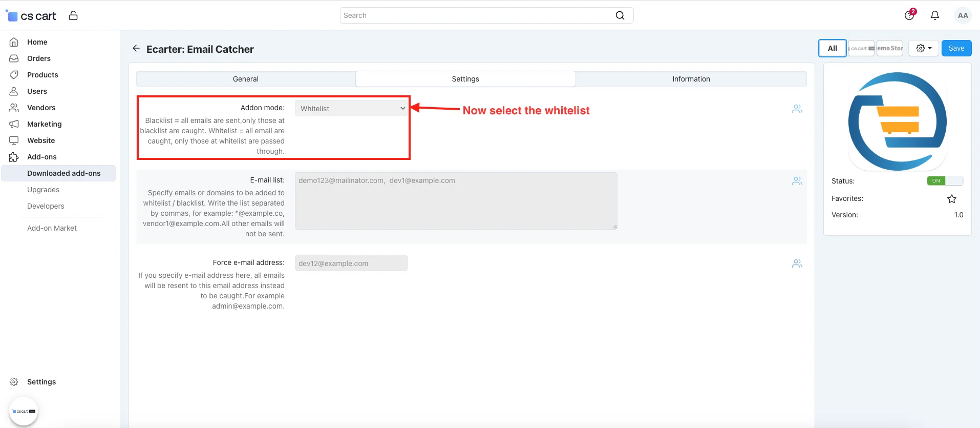
Task: Click the back arrow beside Ecarter title
Action: [136, 48]
